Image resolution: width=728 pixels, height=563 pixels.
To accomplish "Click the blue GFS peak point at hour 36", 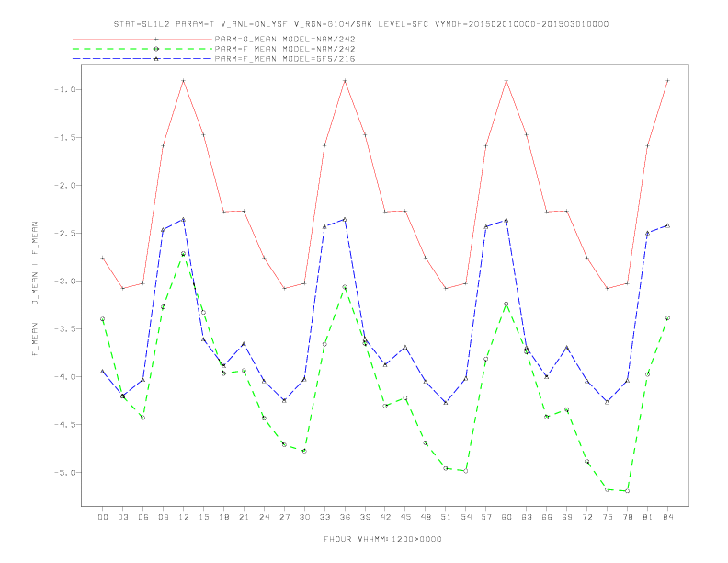I will click(345, 219).
